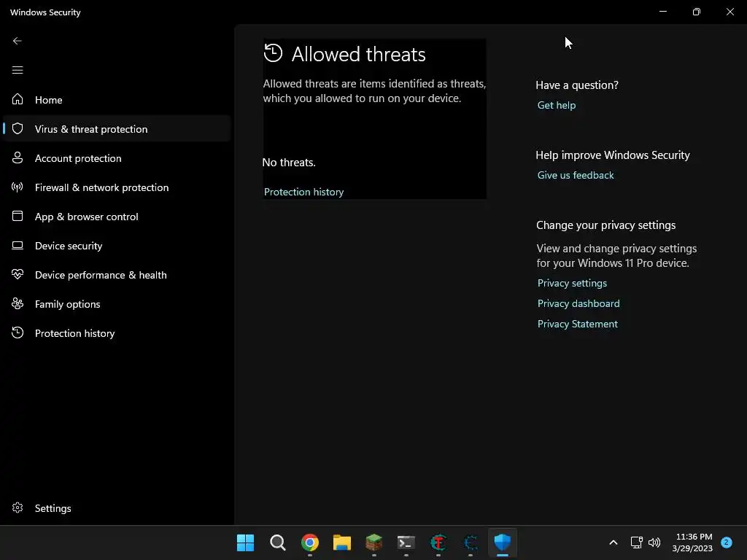Click the network tray icon
The width and height of the screenshot is (747, 560).
click(636, 542)
